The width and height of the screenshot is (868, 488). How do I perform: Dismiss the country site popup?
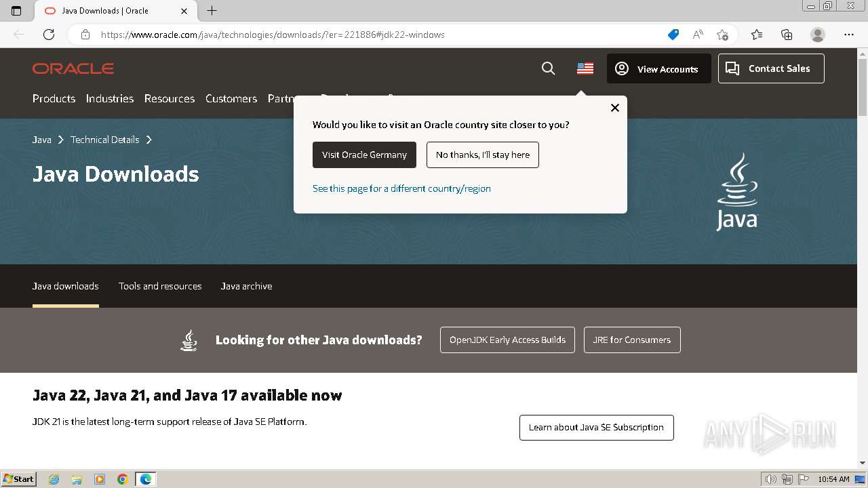pos(615,108)
